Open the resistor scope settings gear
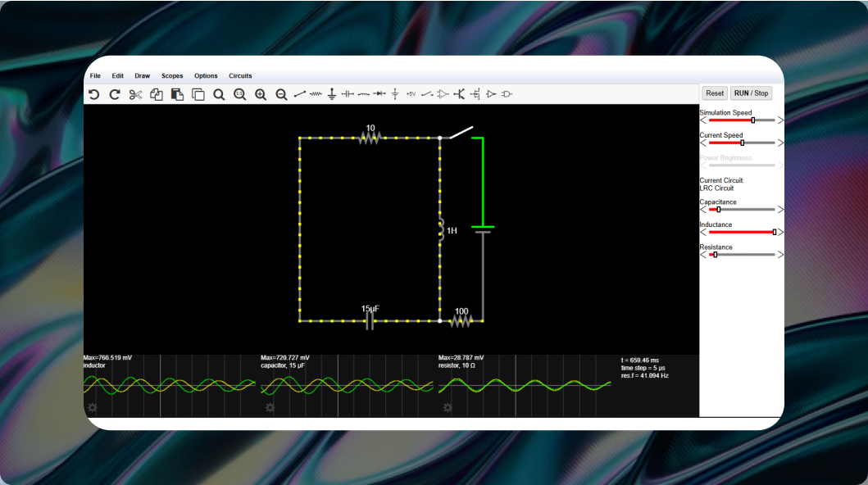868x485 pixels. coord(448,407)
